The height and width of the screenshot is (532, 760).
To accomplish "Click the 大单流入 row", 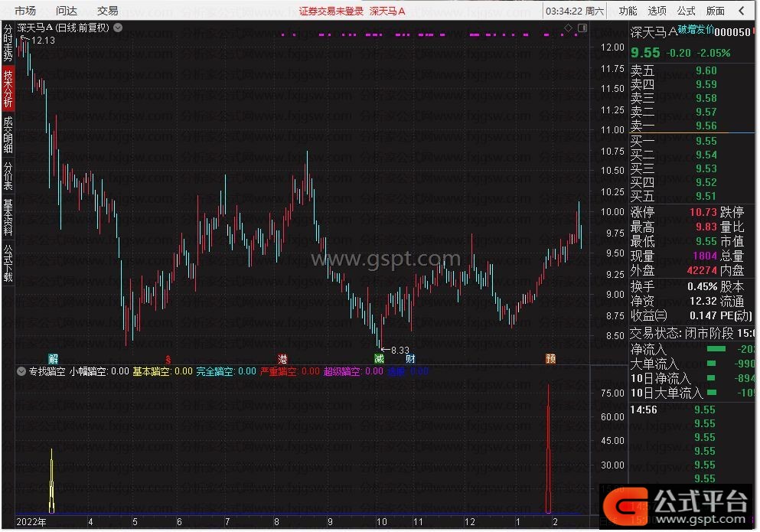I will click(x=692, y=364).
